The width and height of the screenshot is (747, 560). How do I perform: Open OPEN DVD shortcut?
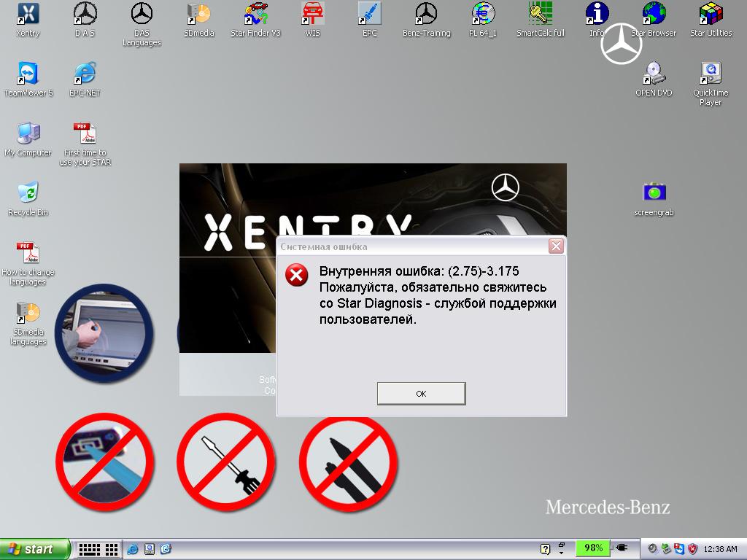(x=654, y=79)
